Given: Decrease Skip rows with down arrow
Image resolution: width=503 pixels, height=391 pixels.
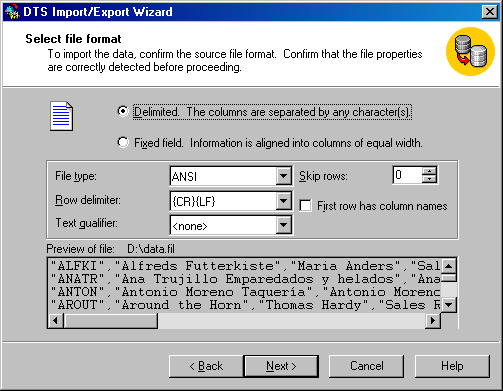Looking at the screenshot, I should point(429,179).
